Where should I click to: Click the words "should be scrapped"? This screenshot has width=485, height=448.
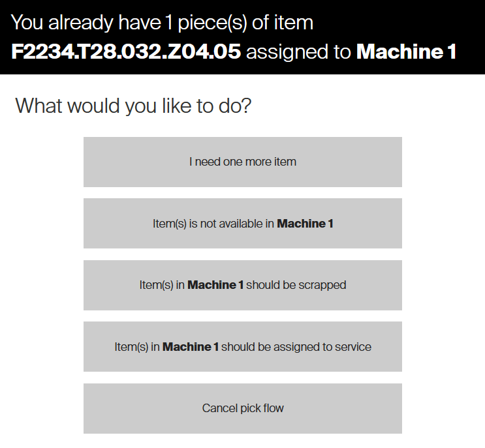click(296, 285)
